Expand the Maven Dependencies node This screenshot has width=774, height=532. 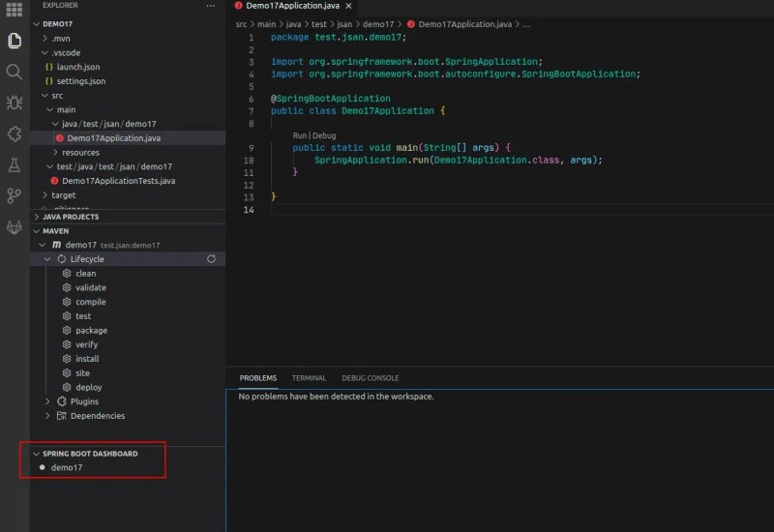[46, 416]
